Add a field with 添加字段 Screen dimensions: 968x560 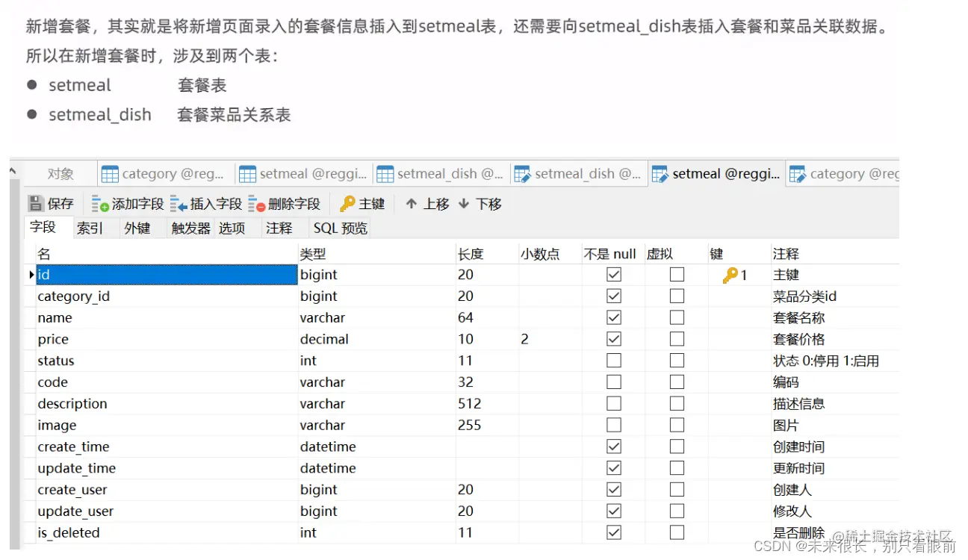128,204
